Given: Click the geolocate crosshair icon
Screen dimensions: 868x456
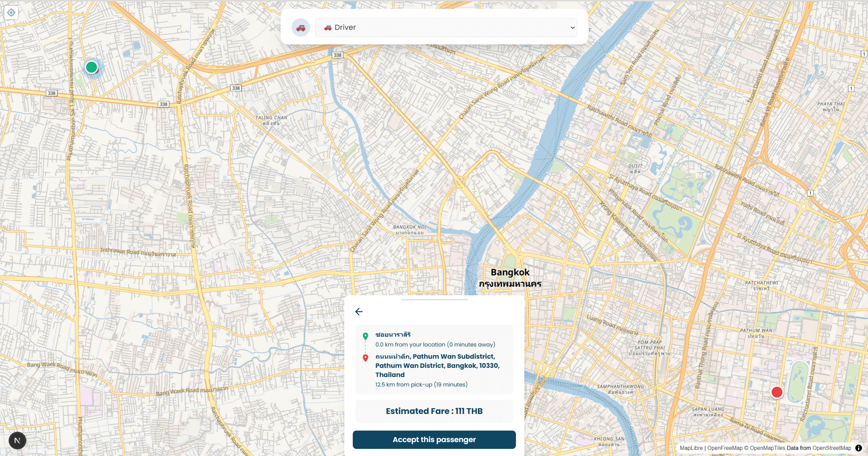Looking at the screenshot, I should coord(11,13).
